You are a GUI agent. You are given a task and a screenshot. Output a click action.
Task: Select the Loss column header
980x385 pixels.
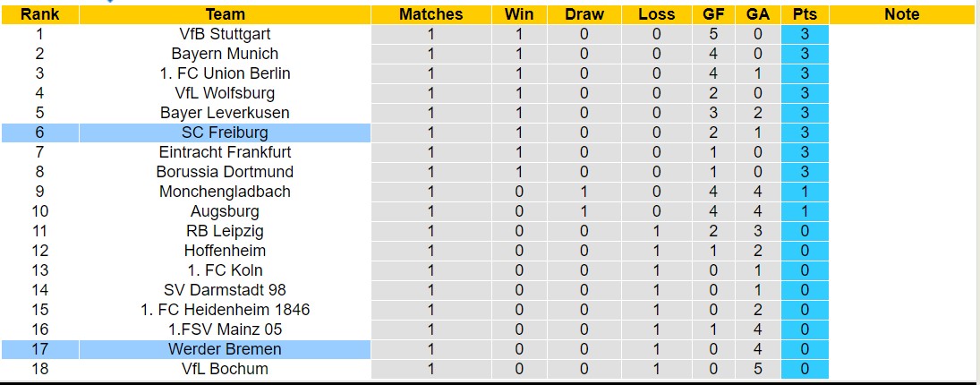coord(657,14)
